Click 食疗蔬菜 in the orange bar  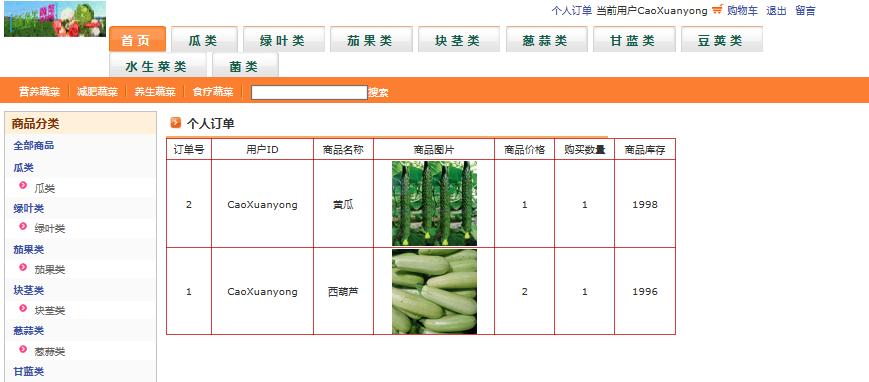pyautogui.click(x=213, y=92)
